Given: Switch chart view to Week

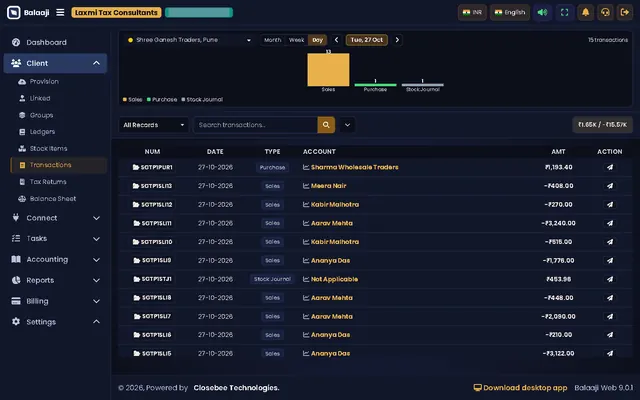Looking at the screenshot, I should point(296,40).
